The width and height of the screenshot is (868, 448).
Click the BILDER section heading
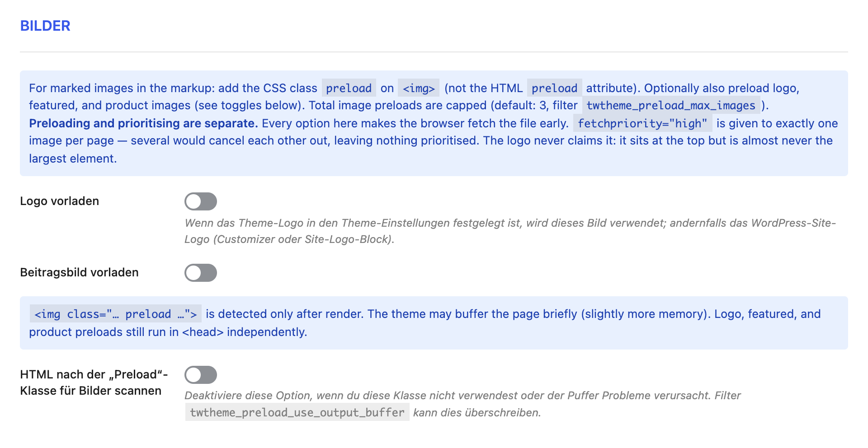[45, 26]
